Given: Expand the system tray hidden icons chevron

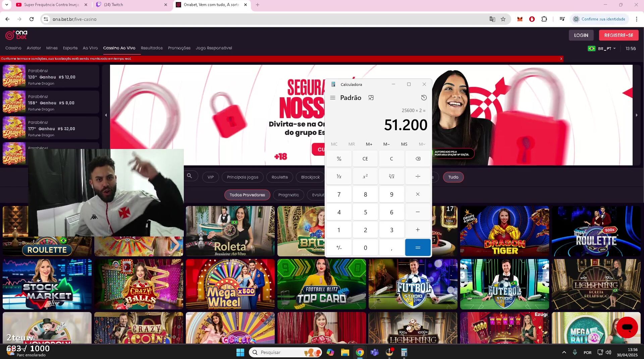Looking at the screenshot, I should pyautogui.click(x=564, y=352).
